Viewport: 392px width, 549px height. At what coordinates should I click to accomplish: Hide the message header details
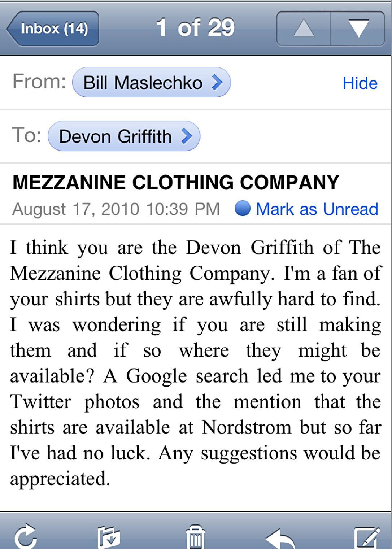(360, 83)
